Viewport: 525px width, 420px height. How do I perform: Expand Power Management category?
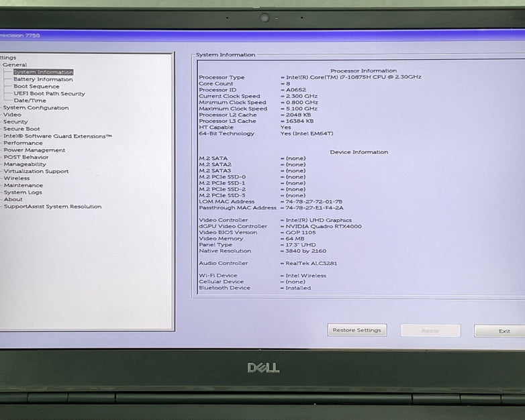(x=34, y=150)
